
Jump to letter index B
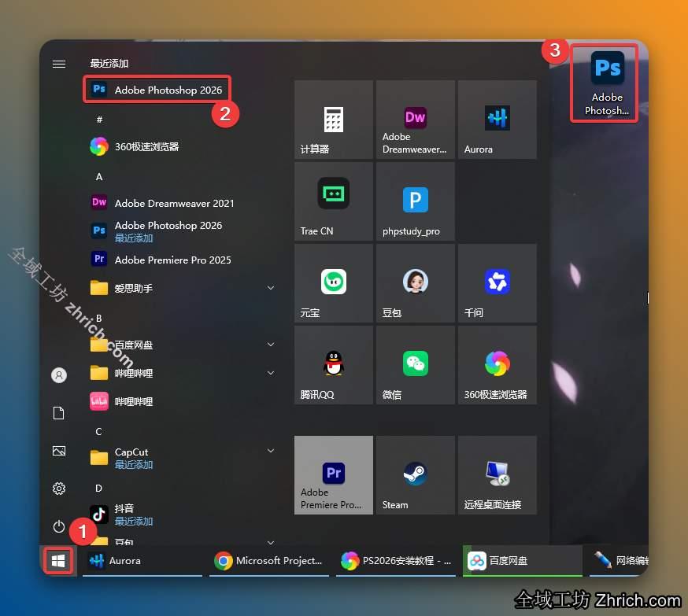tap(98, 319)
